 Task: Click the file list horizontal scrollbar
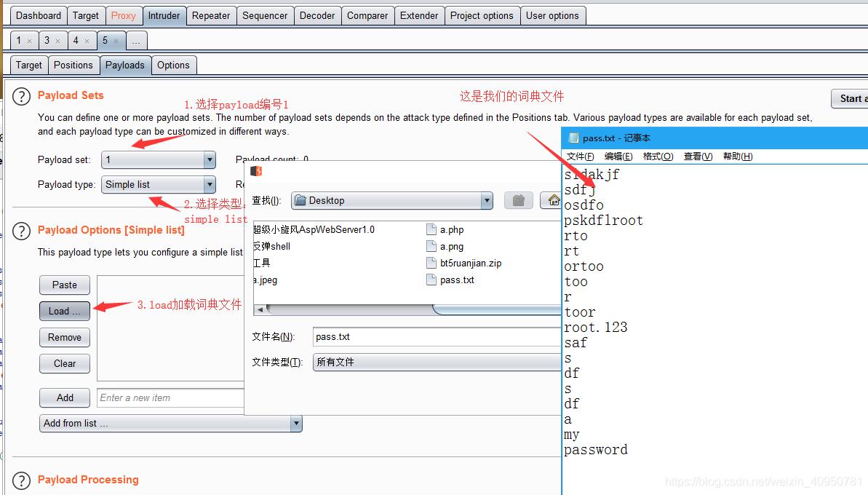tap(407, 309)
